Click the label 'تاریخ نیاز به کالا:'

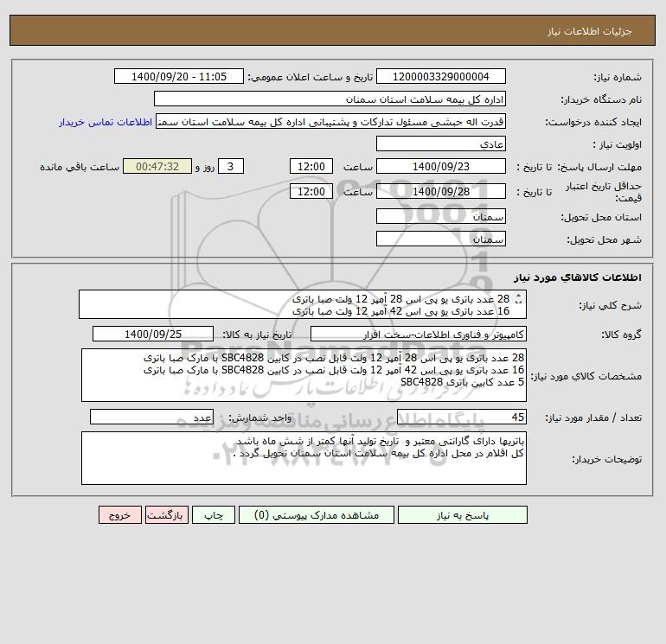tap(258, 335)
